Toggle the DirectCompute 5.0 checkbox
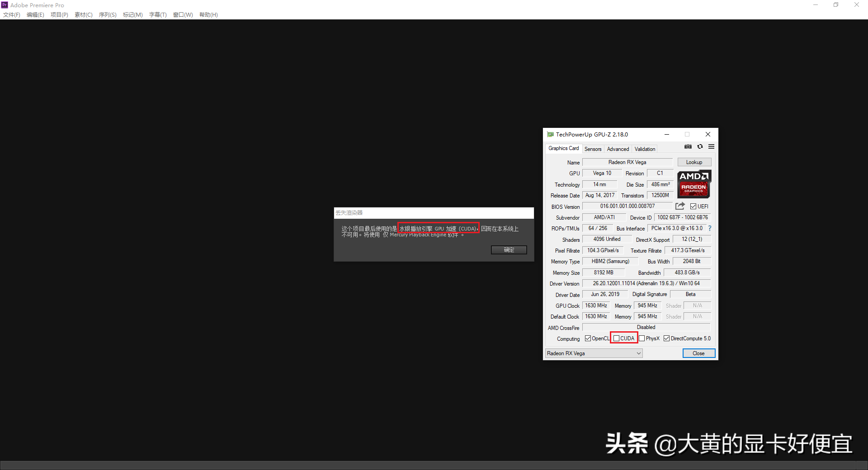 pyautogui.click(x=666, y=338)
